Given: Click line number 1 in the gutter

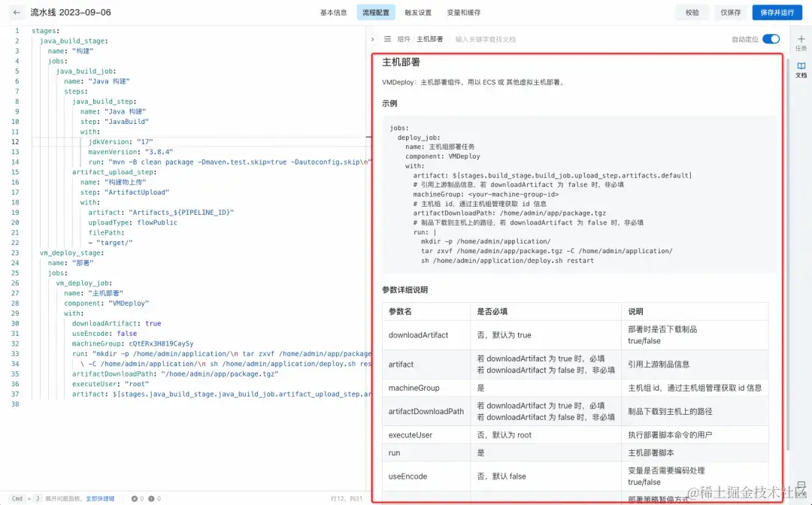Looking at the screenshot, I should point(17,31).
